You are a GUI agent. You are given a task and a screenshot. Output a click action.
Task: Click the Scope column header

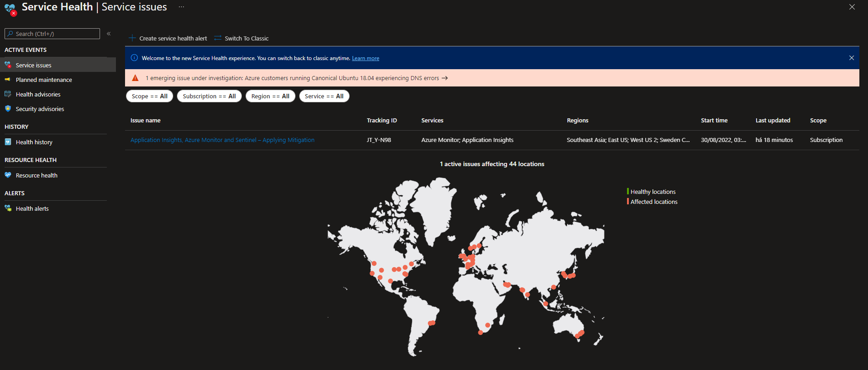818,120
